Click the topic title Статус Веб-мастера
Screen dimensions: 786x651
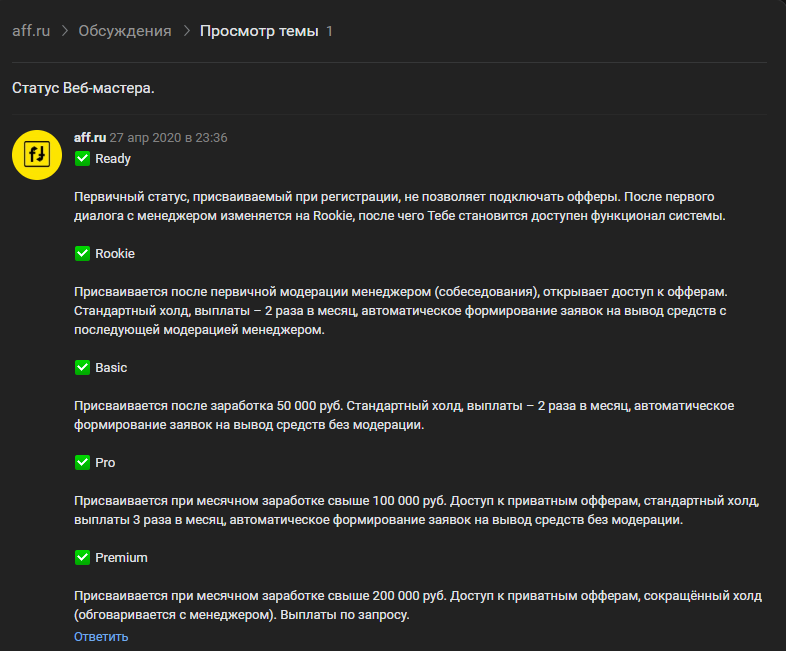click(x=83, y=88)
